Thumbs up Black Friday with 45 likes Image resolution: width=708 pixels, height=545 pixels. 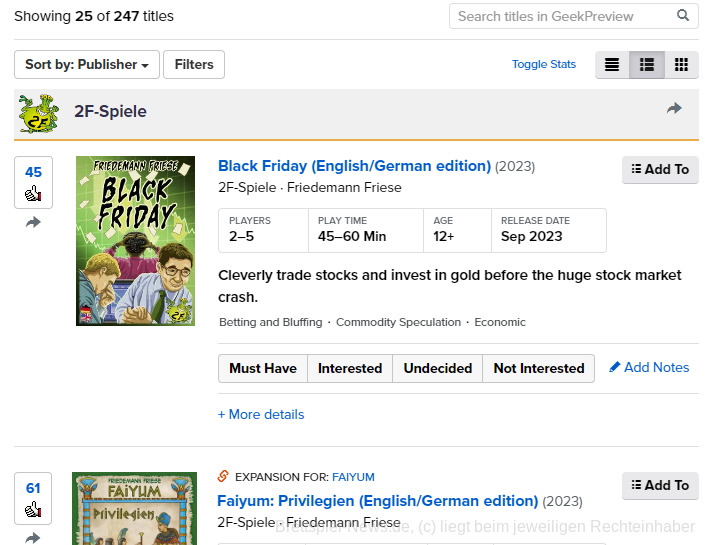click(33, 182)
